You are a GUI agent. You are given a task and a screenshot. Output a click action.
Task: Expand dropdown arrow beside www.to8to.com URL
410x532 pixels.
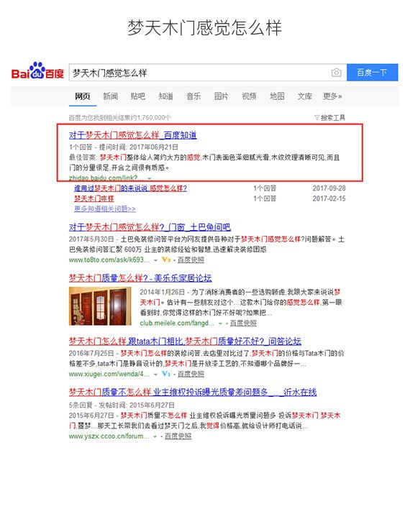pos(155,260)
